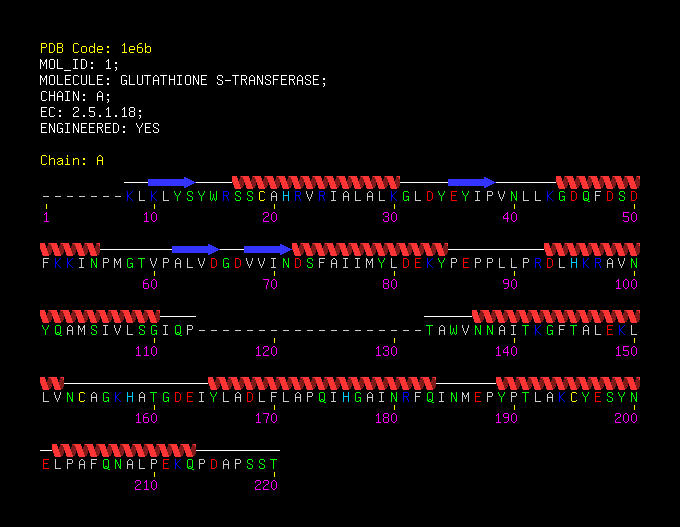This screenshot has height=527, width=680.
Task: Select blue strand arrow above residues EYIP
Action: tap(472, 182)
